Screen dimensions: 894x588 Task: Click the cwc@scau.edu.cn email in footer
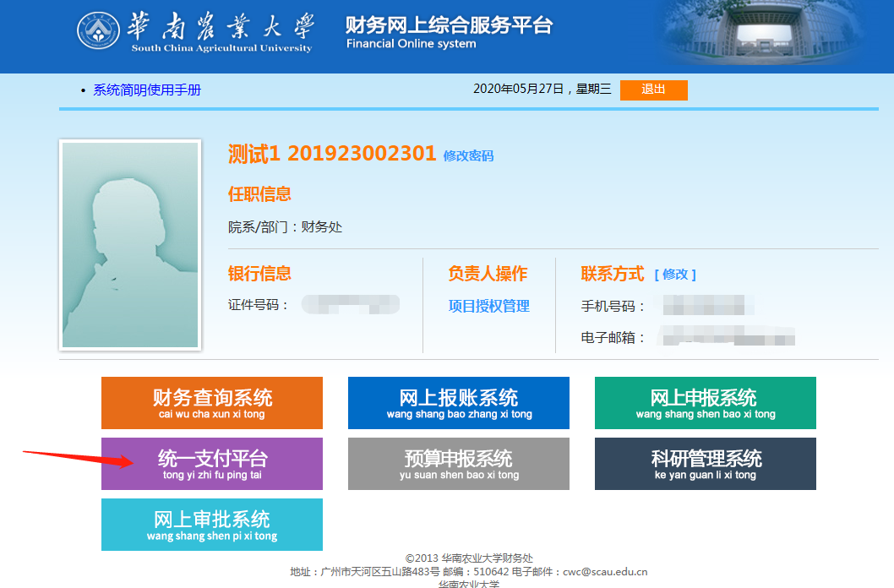point(605,572)
